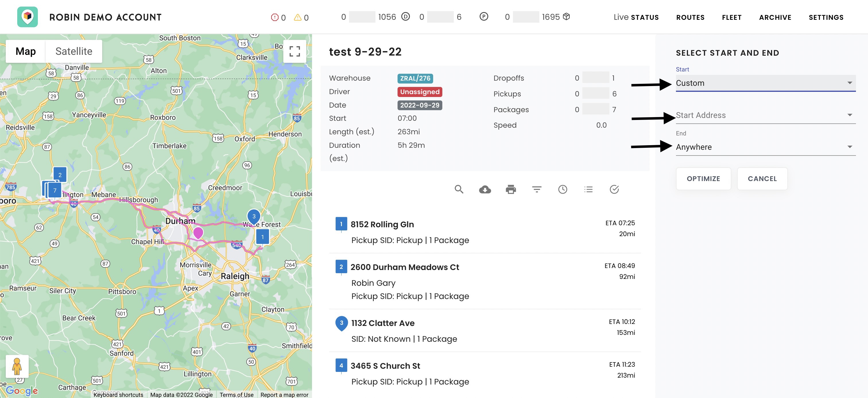The height and width of the screenshot is (398, 868).
Task: Click the circled checkmark icon
Action: click(614, 190)
